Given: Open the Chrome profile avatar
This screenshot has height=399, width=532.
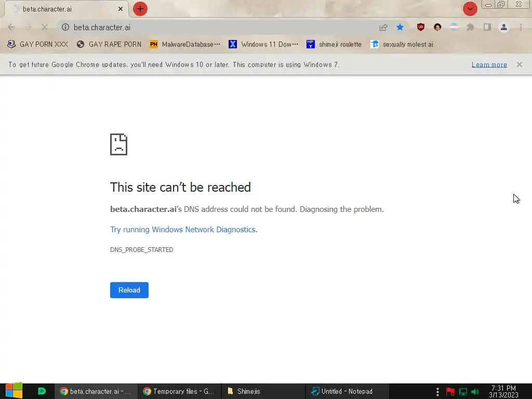Looking at the screenshot, I should point(504,27).
